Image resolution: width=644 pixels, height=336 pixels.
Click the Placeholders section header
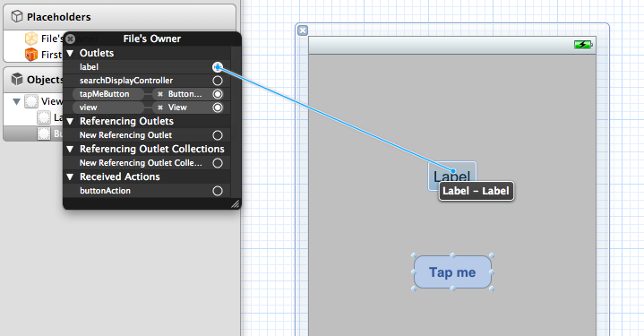pos(119,17)
